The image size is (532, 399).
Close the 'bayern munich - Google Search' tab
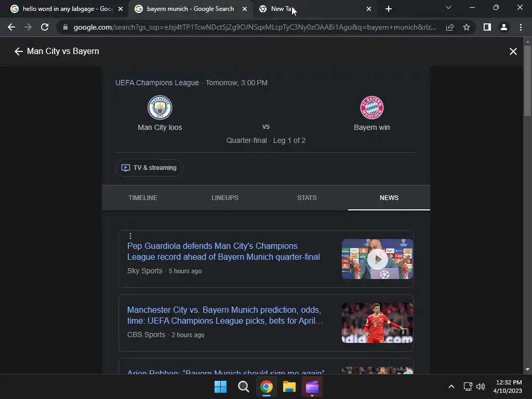click(245, 9)
